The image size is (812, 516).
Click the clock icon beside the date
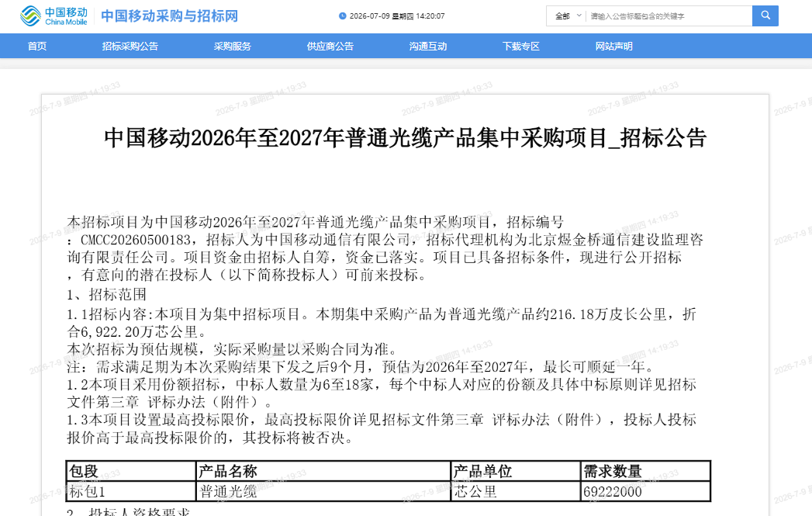(x=342, y=16)
